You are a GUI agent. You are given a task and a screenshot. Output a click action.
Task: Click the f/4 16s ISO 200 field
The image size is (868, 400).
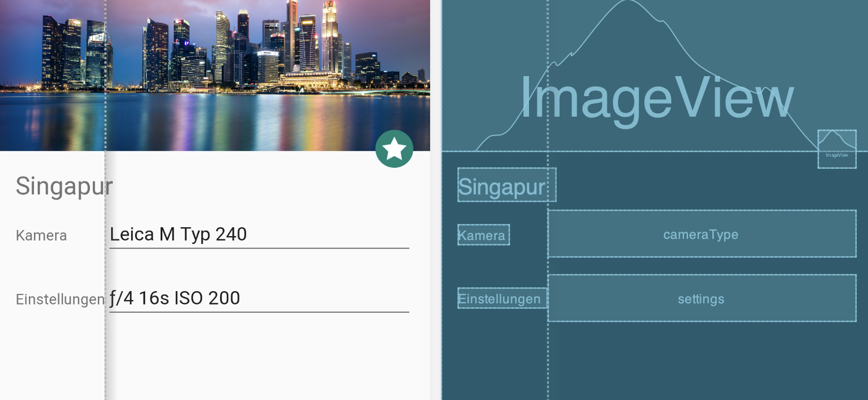(x=259, y=298)
